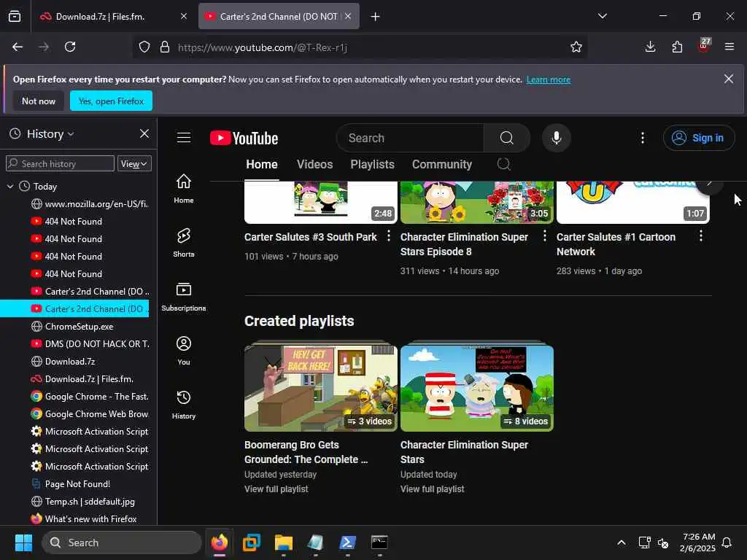Open the channel Videos tab
The image size is (747, 560).
315,164
